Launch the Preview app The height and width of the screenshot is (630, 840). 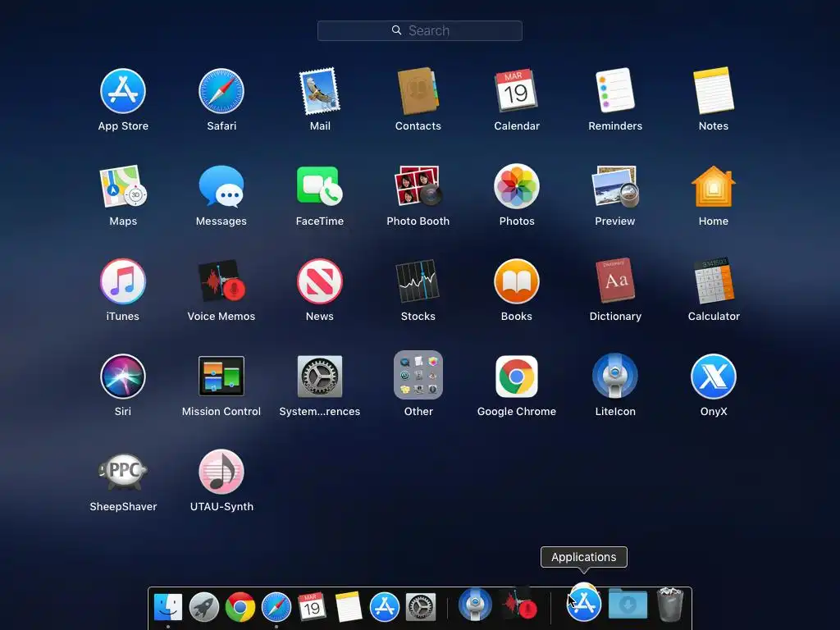pyautogui.click(x=615, y=186)
